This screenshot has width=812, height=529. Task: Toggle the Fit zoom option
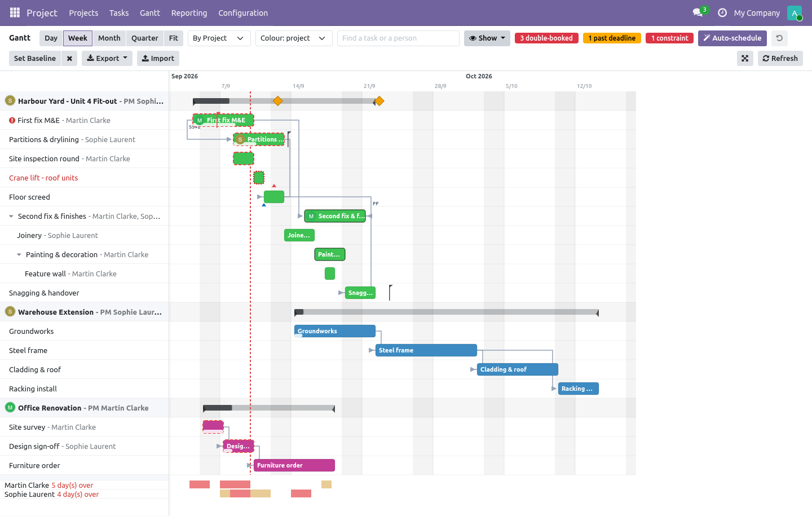click(174, 38)
